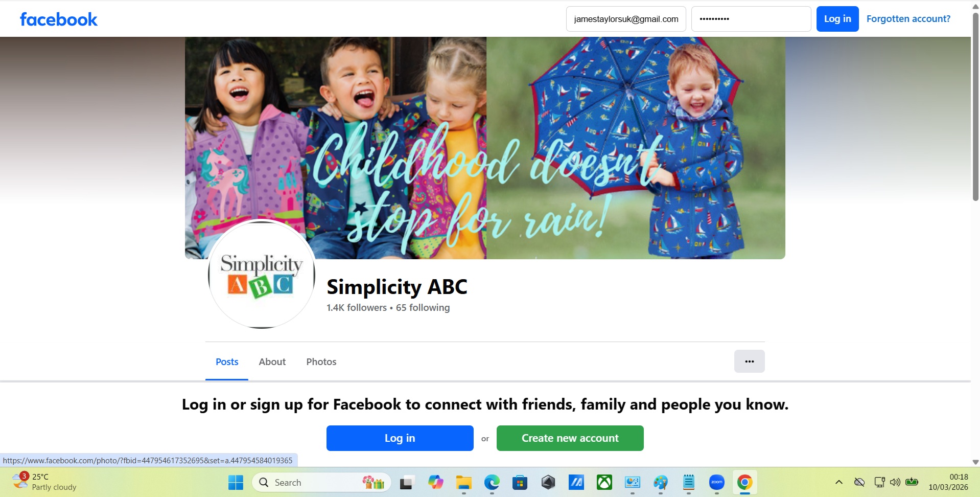This screenshot has height=497, width=980.
Task: Launch File Explorer from taskbar
Action: (463, 482)
